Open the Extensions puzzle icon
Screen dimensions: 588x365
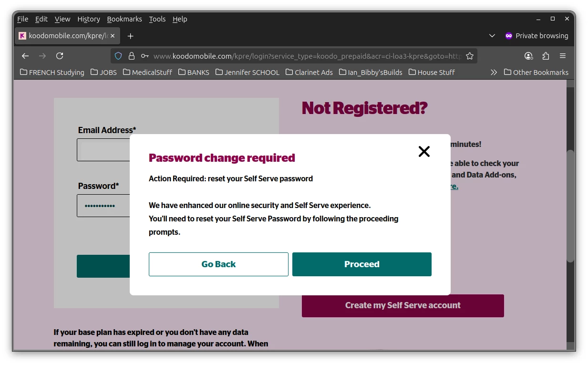tap(546, 56)
